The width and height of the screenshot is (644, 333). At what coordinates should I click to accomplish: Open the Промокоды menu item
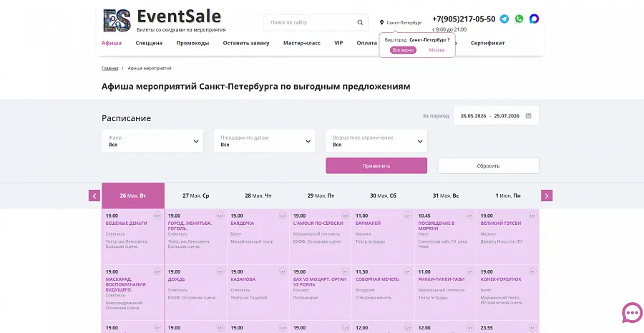coord(192,43)
